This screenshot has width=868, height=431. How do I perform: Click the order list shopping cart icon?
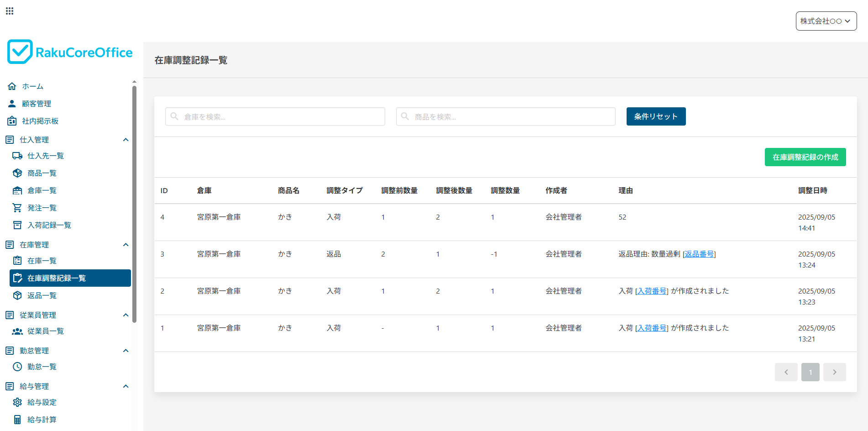17,208
